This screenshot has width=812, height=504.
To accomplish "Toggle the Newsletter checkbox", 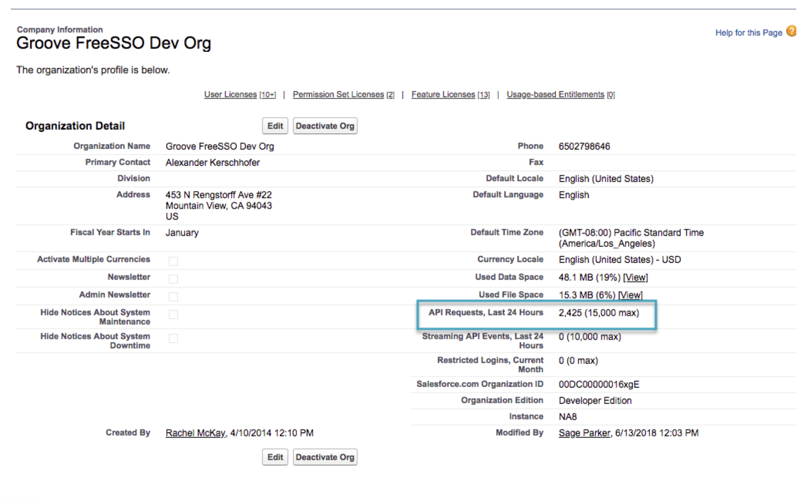I will [x=173, y=279].
